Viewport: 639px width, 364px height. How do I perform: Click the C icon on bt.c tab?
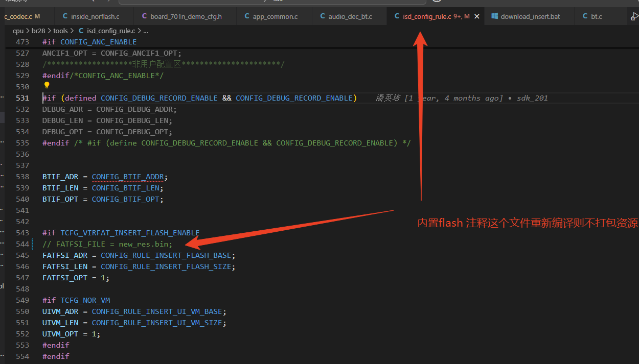(x=585, y=16)
